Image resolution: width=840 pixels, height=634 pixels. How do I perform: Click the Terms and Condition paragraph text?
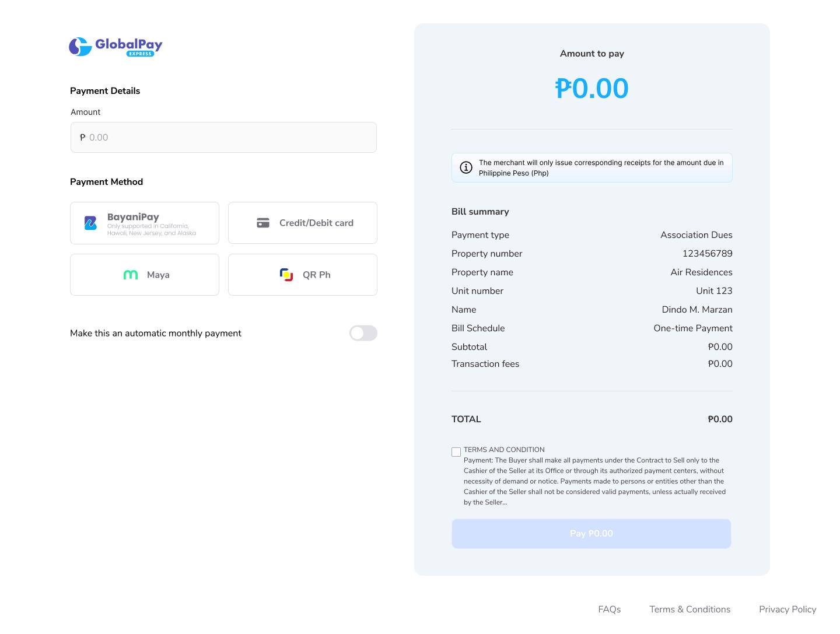pyautogui.click(x=594, y=481)
